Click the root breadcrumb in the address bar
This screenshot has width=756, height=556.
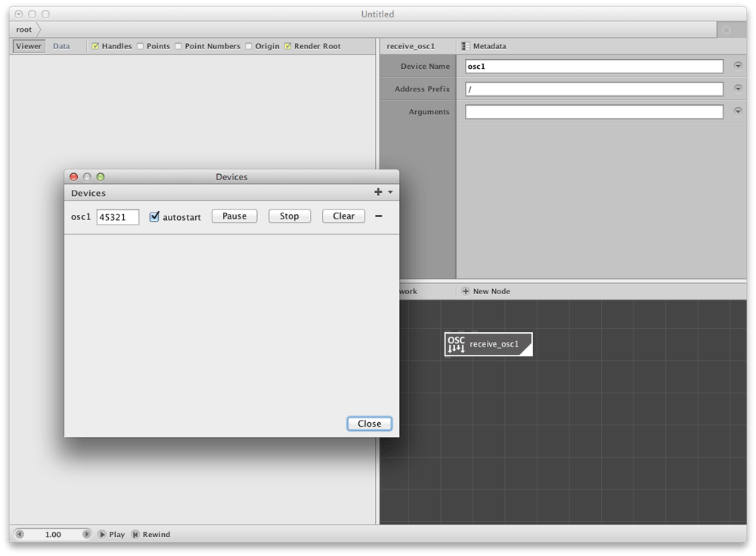click(24, 30)
